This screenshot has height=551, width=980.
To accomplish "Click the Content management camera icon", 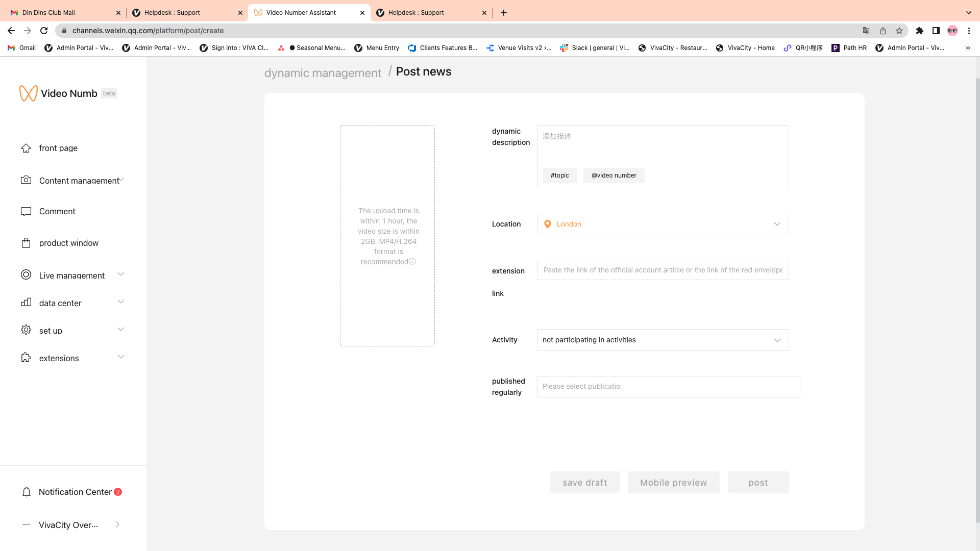I will point(26,180).
